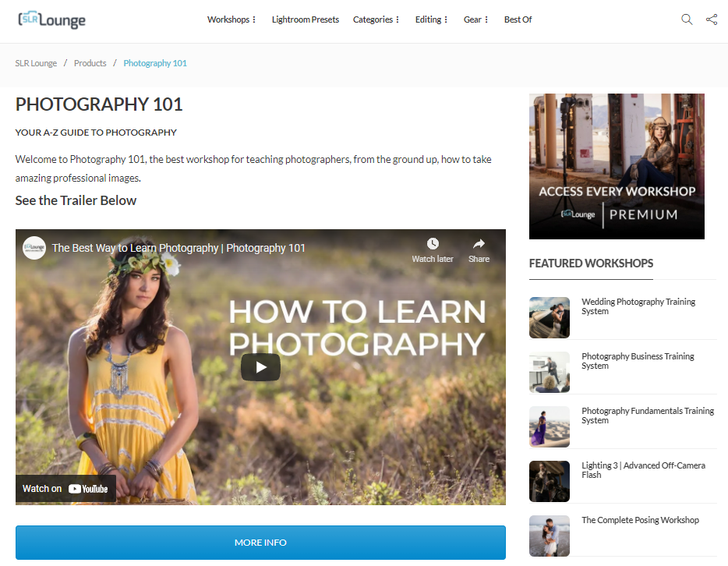Open the Categories nav item
The width and height of the screenshot is (728, 566).
pos(373,19)
